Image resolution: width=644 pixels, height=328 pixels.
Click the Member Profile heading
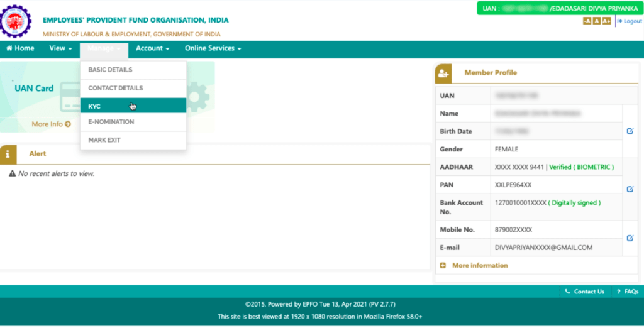491,73
